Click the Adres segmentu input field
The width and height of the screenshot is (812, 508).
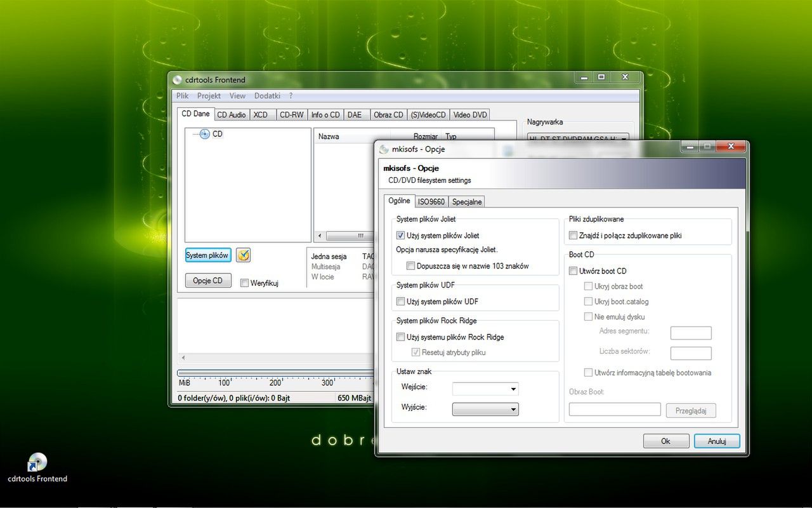pyautogui.click(x=691, y=333)
